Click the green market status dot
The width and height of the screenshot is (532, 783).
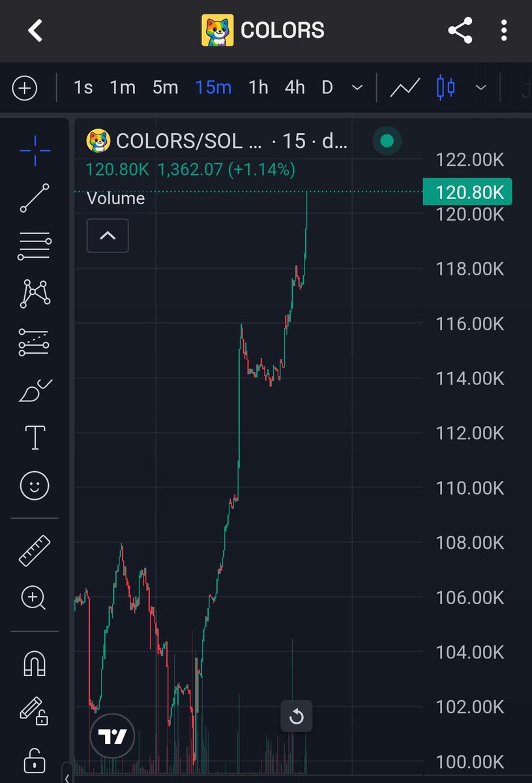387,140
